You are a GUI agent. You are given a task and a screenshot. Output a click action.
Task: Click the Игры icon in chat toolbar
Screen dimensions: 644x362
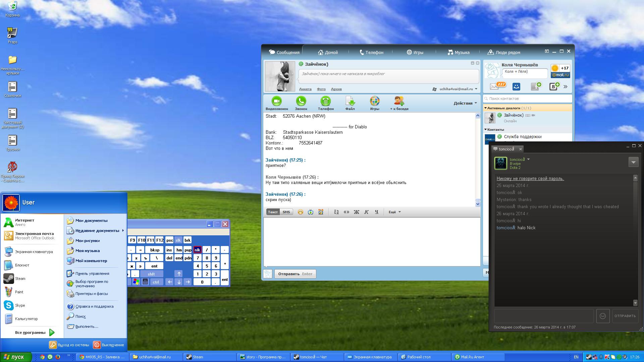click(374, 101)
